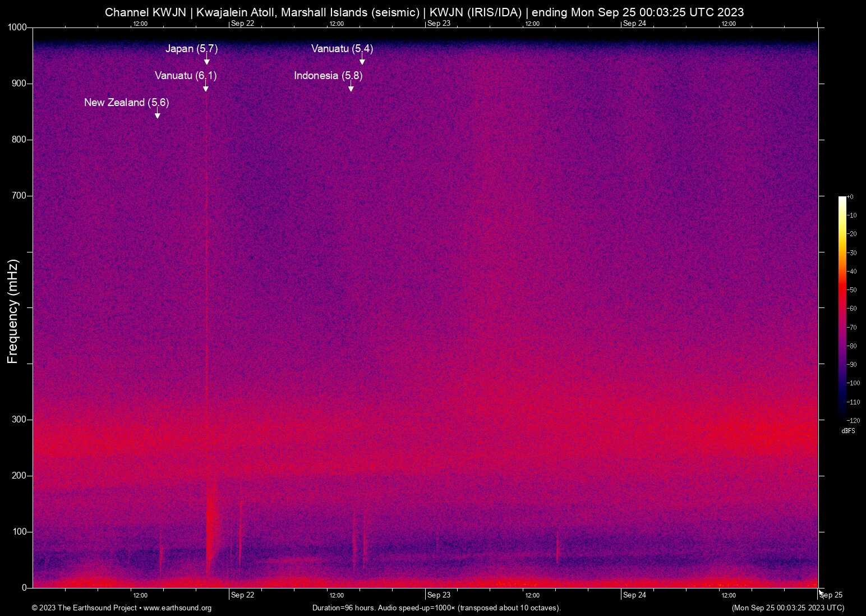Click the Sep 24 label on bottom axis
Screen dimensions: 866x616
coord(634,595)
